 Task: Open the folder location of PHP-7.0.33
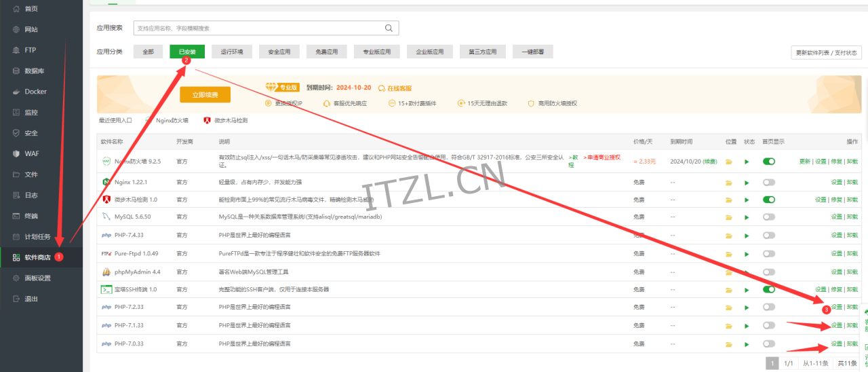pyautogui.click(x=729, y=343)
